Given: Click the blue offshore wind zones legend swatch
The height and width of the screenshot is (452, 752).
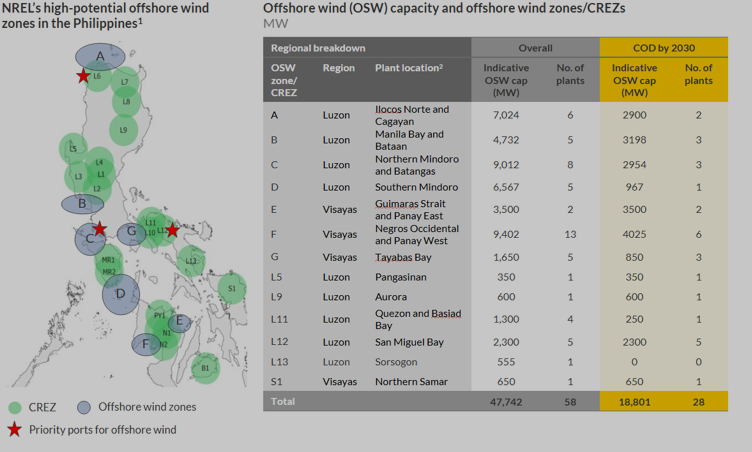Looking at the screenshot, I should (87, 407).
